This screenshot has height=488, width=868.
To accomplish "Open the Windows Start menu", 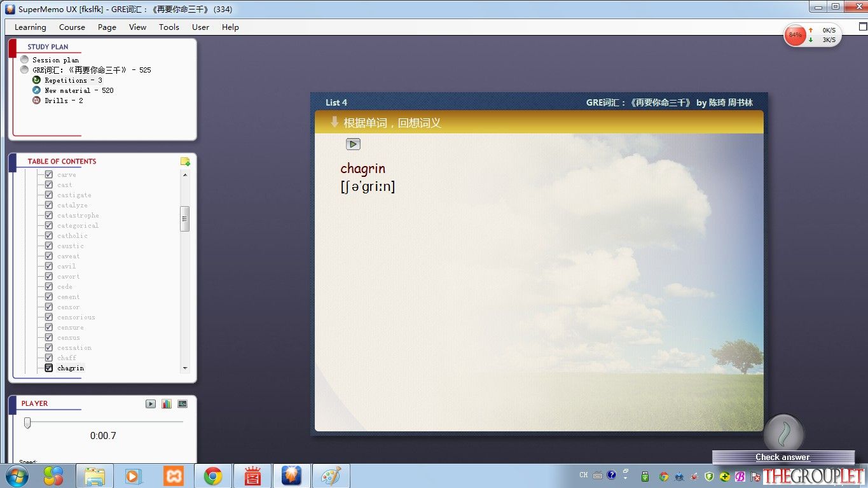I will coord(17,476).
